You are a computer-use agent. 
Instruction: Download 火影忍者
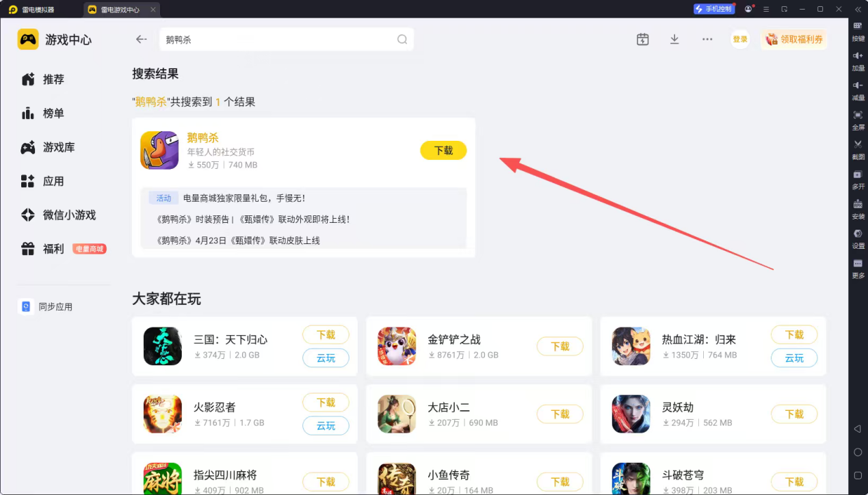(326, 403)
